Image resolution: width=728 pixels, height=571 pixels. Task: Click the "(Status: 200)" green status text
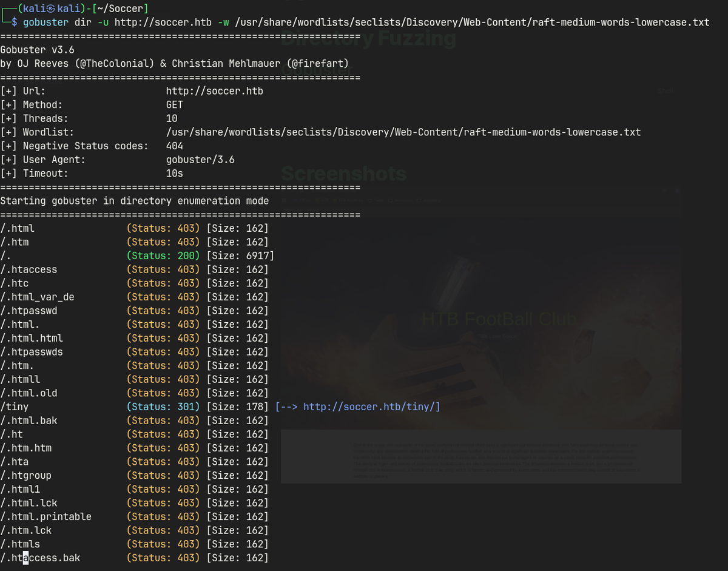pos(163,255)
